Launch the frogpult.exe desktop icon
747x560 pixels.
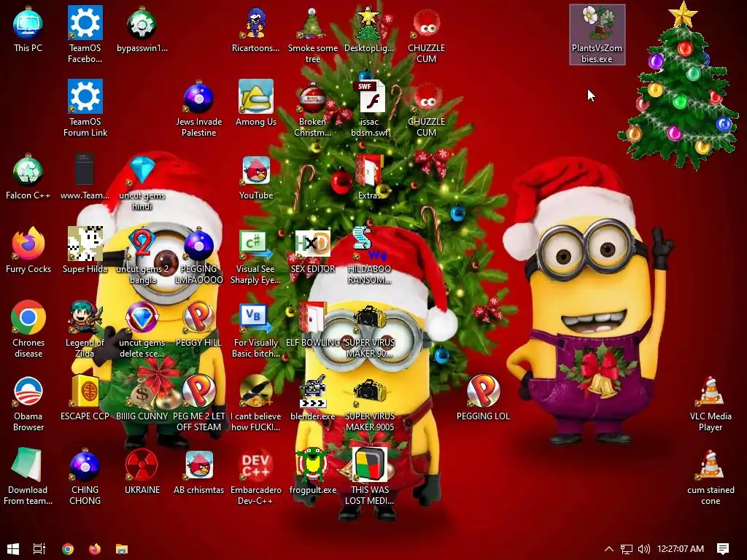point(312,472)
